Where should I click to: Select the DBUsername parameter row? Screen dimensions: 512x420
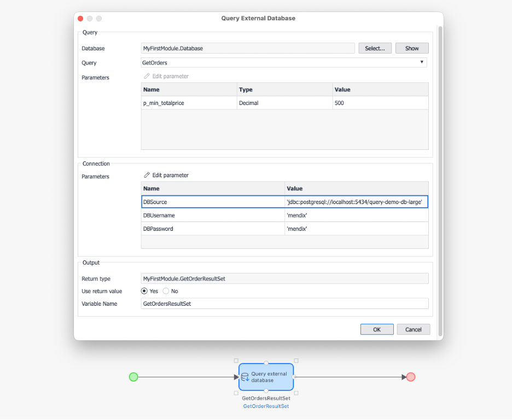(x=285, y=215)
